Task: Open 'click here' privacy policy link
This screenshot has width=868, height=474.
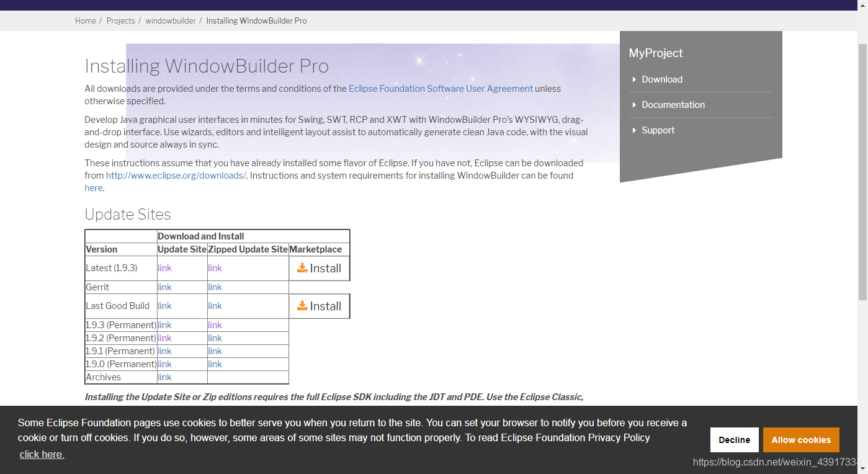Action: click(42, 455)
